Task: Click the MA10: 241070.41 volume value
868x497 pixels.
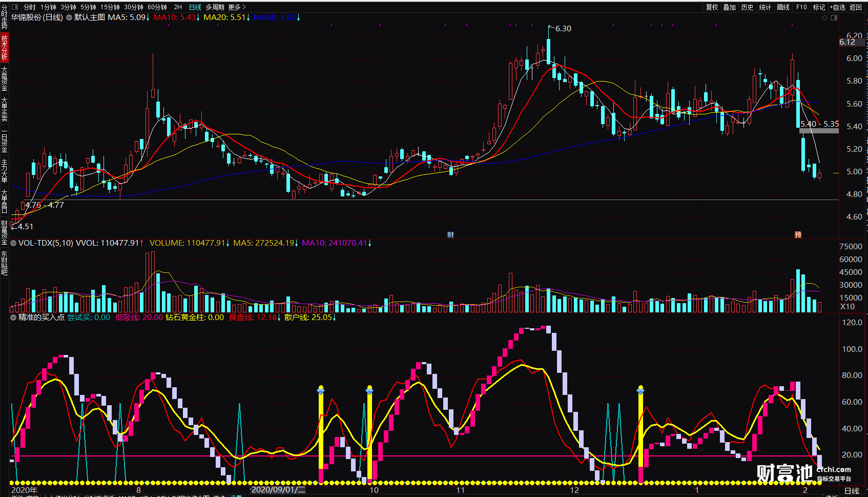Action: coord(335,243)
